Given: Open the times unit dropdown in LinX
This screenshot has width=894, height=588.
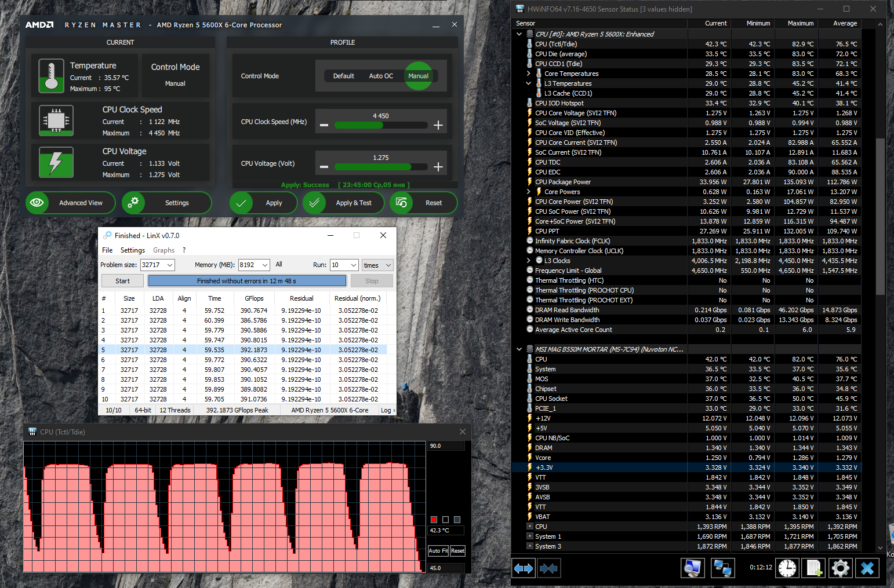Looking at the screenshot, I should tap(377, 265).
